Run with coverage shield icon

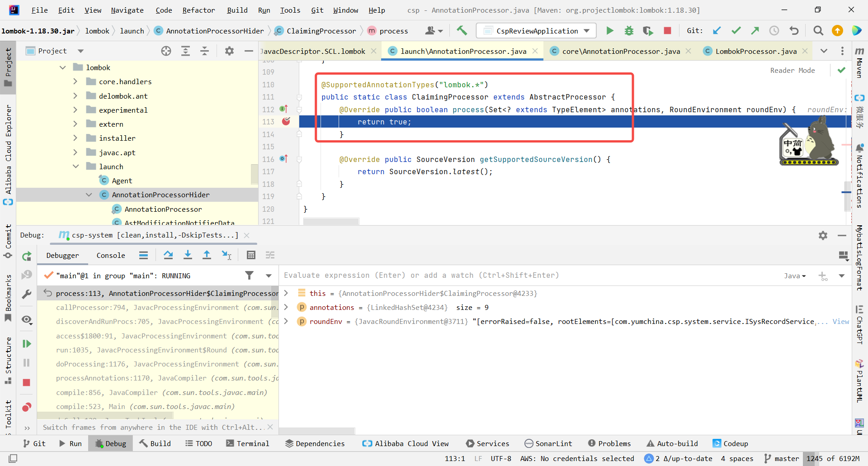pos(648,30)
